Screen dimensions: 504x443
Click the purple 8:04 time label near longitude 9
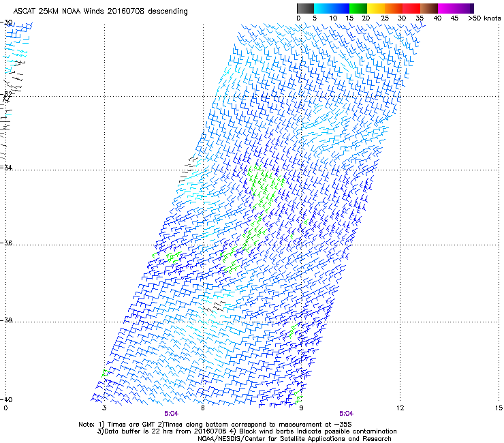[x=347, y=414]
